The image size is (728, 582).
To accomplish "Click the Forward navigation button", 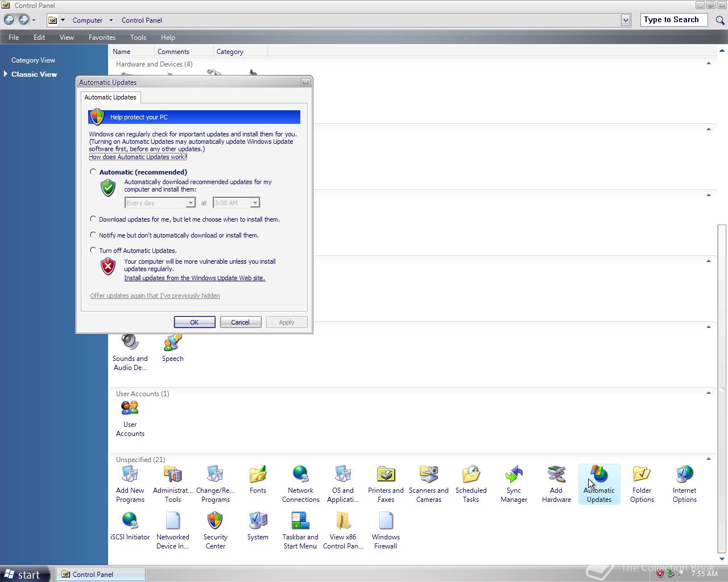I will point(23,20).
